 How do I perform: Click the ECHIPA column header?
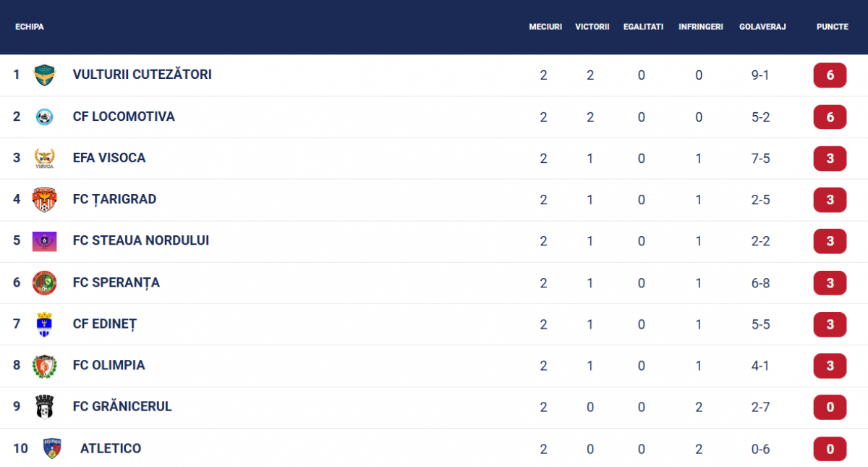pyautogui.click(x=30, y=27)
